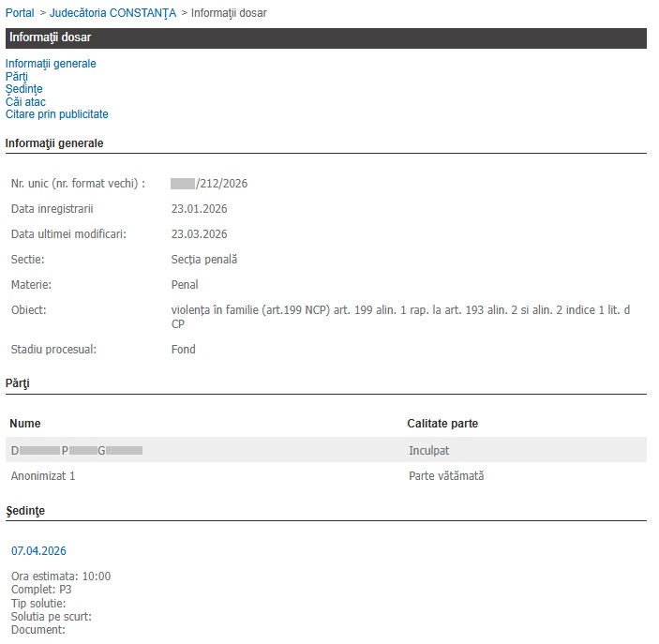Go to Ședințe using the top navigation link

pyautogui.click(x=23, y=89)
